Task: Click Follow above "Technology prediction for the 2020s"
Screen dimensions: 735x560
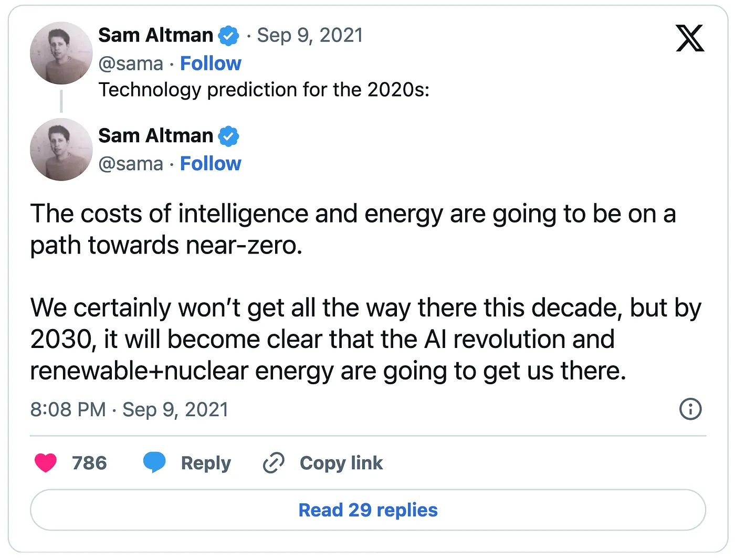Action: [x=211, y=64]
